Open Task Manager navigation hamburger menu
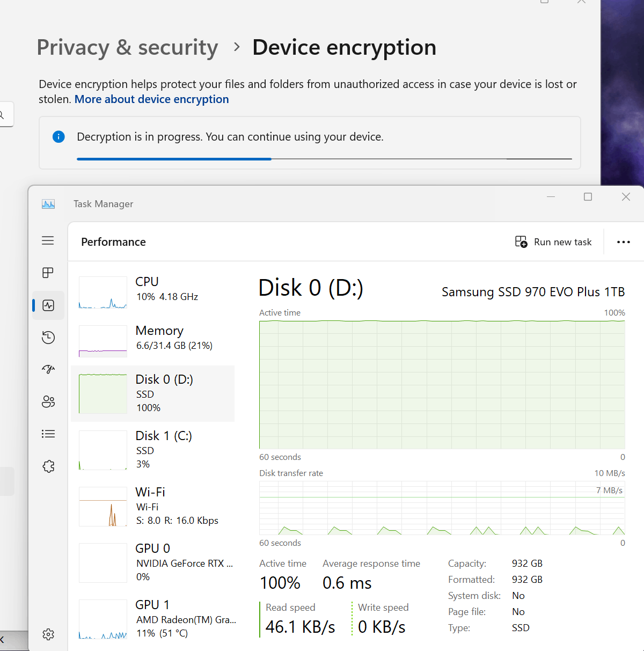Screen dimensions: 644x651 pyautogui.click(x=48, y=240)
